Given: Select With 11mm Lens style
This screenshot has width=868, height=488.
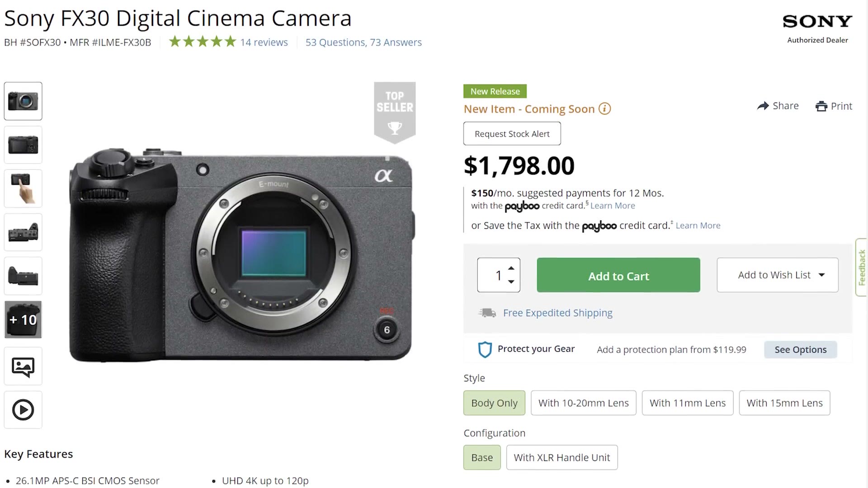Looking at the screenshot, I should (x=688, y=403).
